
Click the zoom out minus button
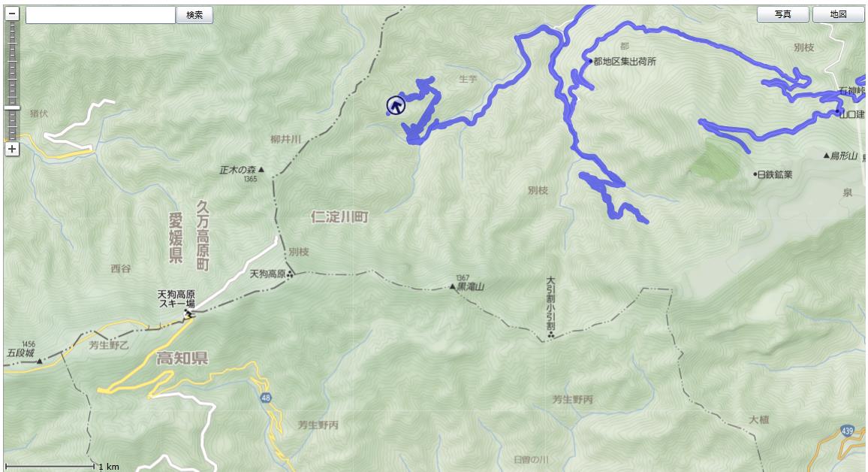(12, 14)
